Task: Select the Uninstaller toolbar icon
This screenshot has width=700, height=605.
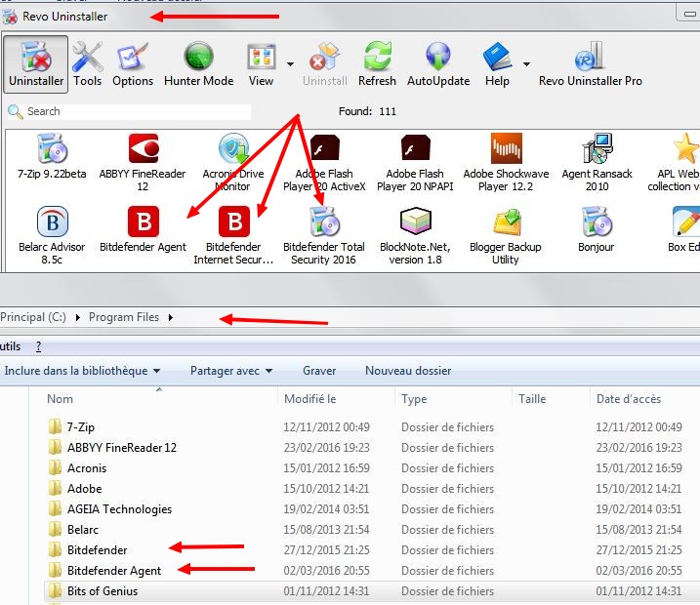Action: [x=36, y=64]
